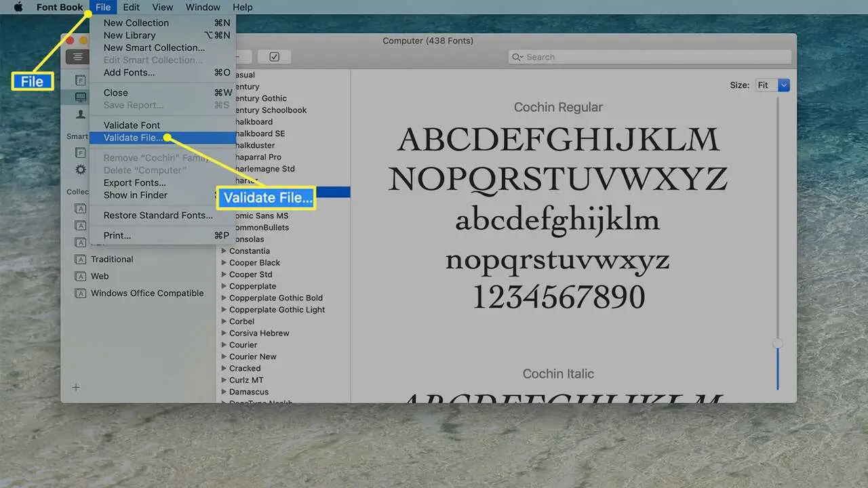
Task: Select the Consolas font row
Action: coord(283,239)
